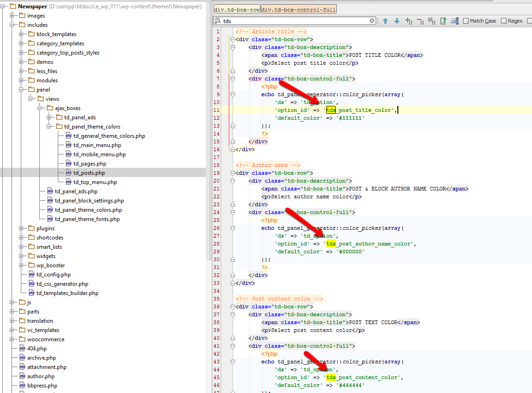This screenshot has width=532, height=393.
Task: Expand the td_panel_ads folder node
Action: (x=49, y=117)
